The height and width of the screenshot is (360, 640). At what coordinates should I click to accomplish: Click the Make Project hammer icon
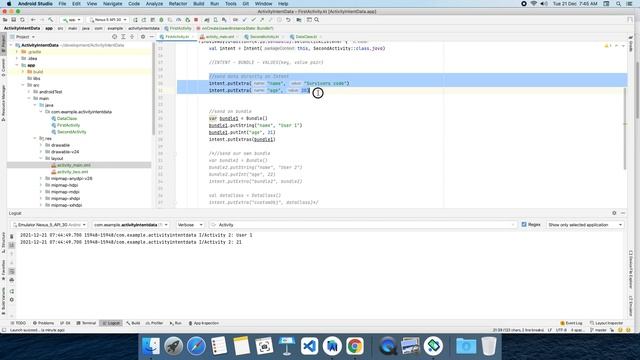pyautogui.click(x=51, y=20)
